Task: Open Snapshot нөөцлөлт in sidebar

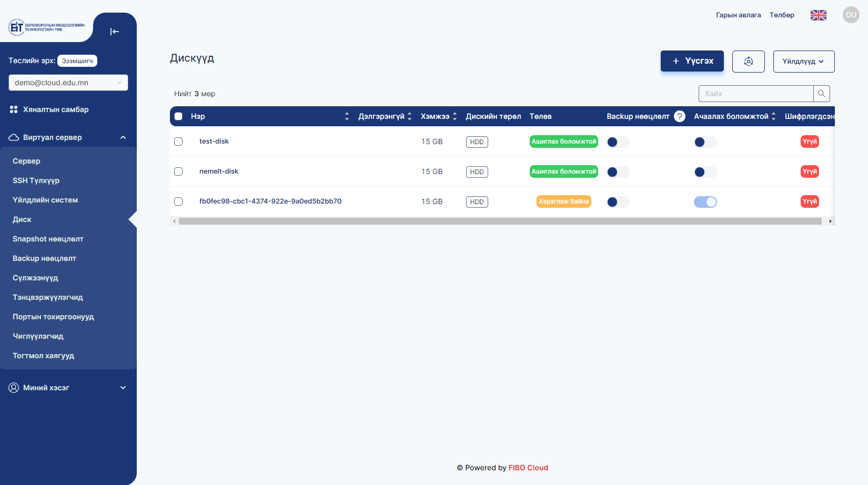Action: (48, 239)
